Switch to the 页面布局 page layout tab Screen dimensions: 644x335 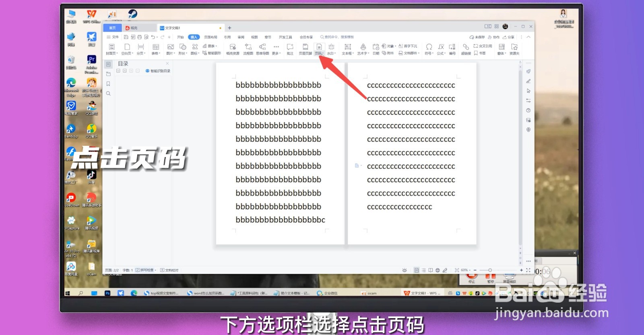(211, 37)
